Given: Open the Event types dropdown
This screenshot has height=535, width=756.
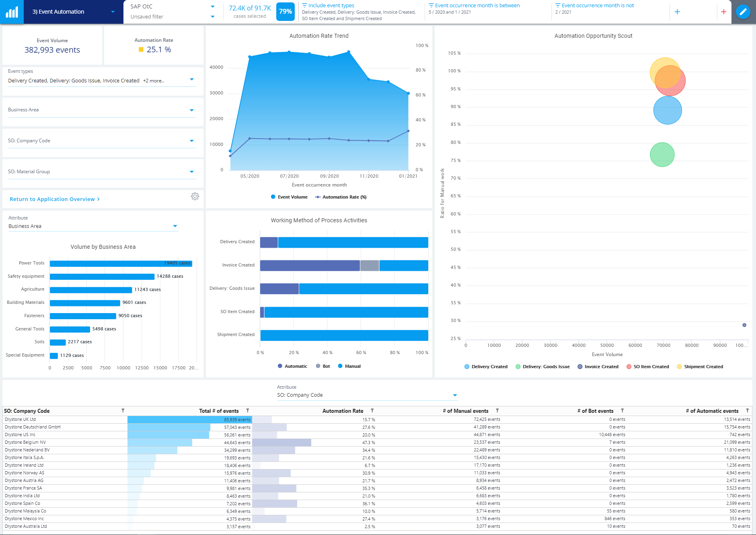Looking at the screenshot, I should 192,79.
